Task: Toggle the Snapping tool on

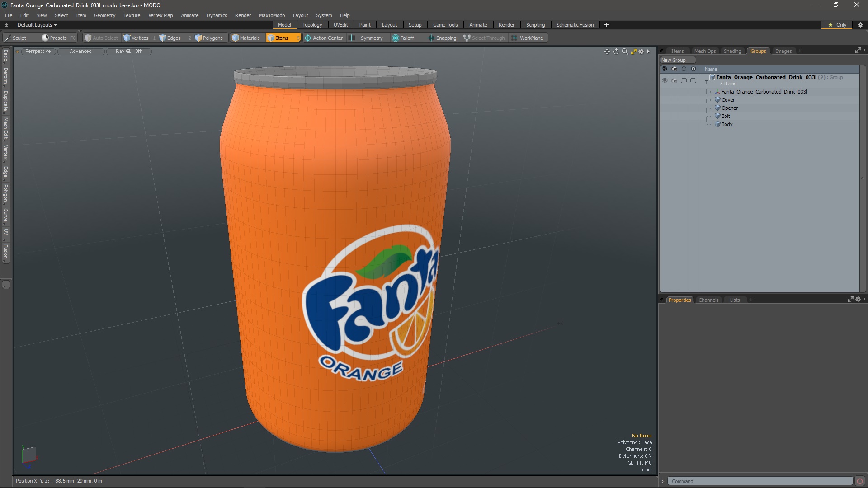Action: pyautogui.click(x=442, y=38)
